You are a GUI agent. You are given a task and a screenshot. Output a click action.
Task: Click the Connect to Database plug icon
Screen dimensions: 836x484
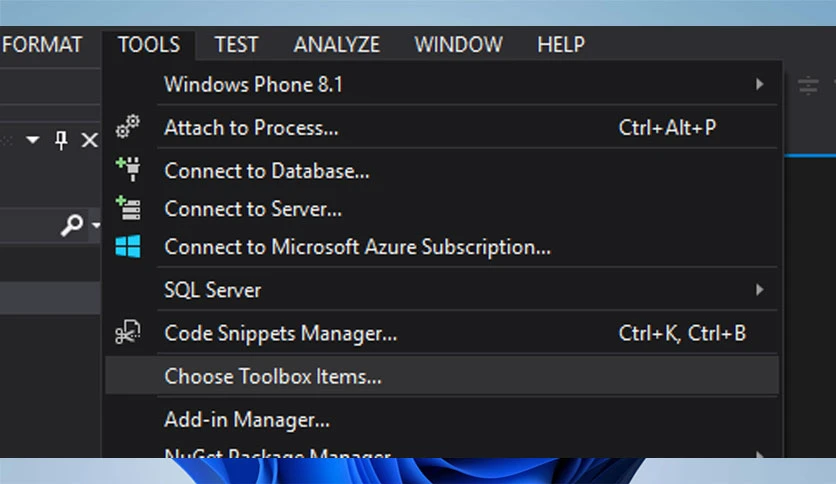[128, 169]
